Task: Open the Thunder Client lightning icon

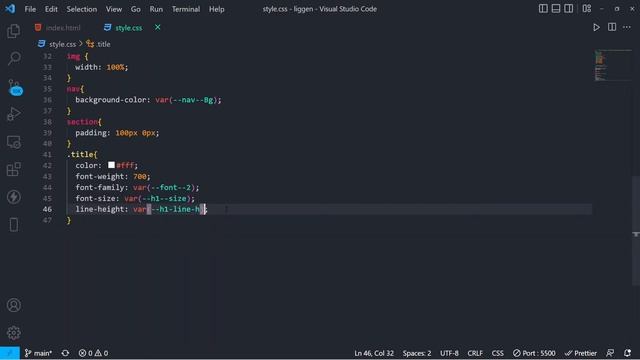Action: click(13, 197)
